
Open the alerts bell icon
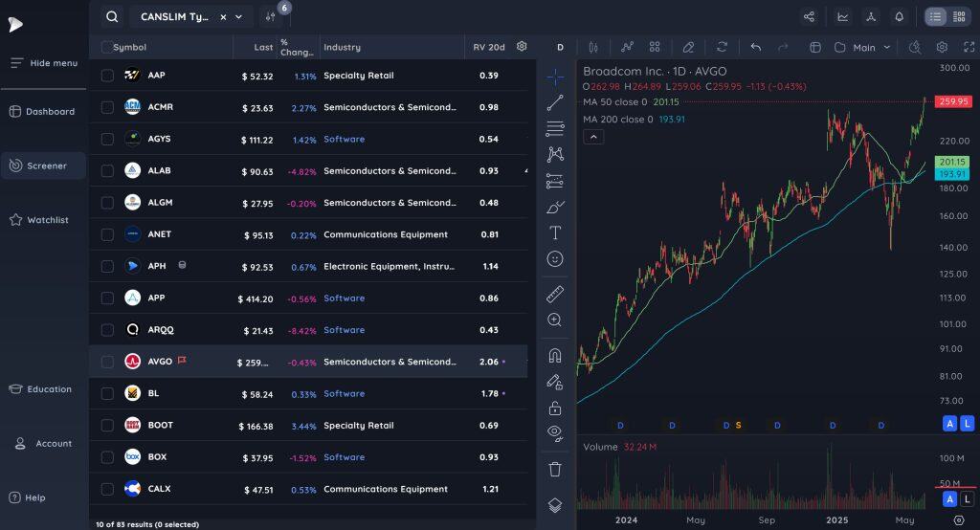pyautogui.click(x=899, y=17)
